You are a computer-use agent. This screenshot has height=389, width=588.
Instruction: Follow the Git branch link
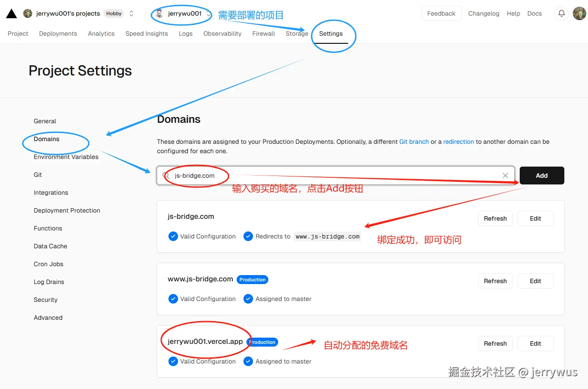coord(414,142)
